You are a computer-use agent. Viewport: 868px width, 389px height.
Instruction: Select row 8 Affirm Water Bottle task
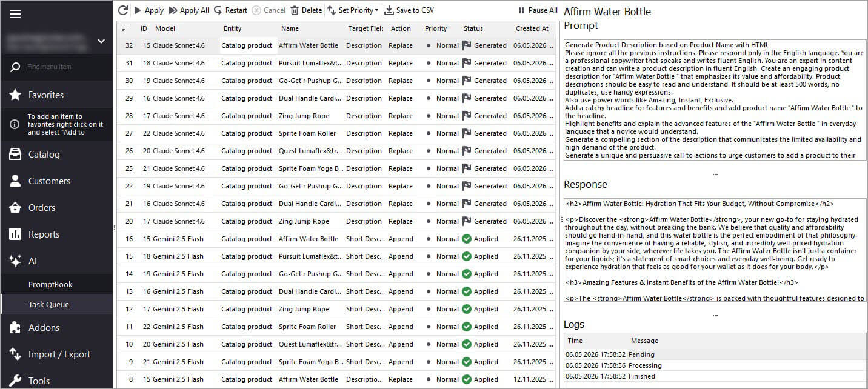[336, 379]
